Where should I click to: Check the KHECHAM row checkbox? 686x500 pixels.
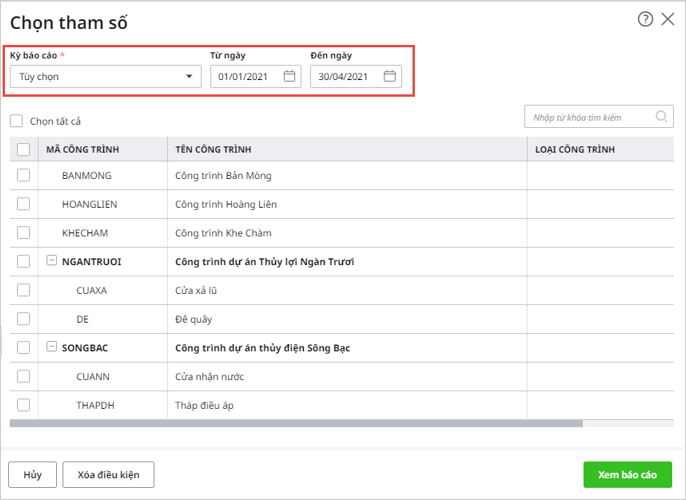click(x=23, y=232)
